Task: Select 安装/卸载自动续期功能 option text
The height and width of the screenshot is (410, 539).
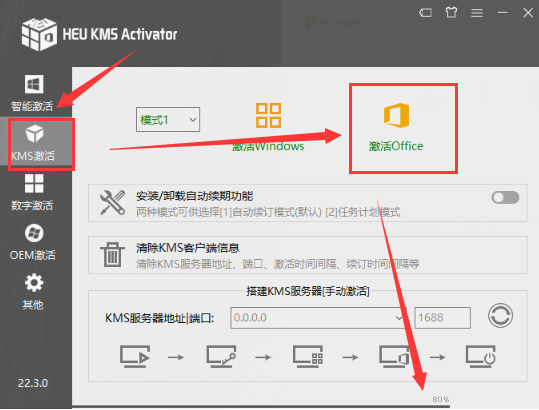Action: (x=195, y=196)
